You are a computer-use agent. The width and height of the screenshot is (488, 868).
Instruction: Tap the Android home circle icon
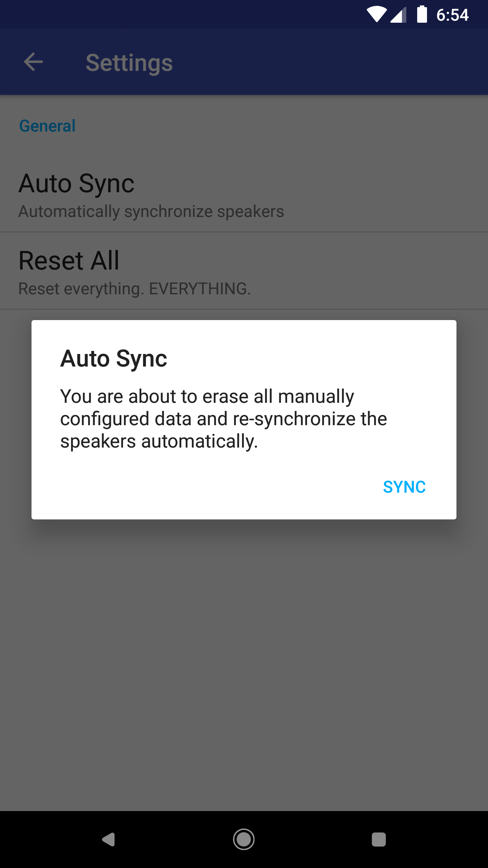click(x=244, y=840)
